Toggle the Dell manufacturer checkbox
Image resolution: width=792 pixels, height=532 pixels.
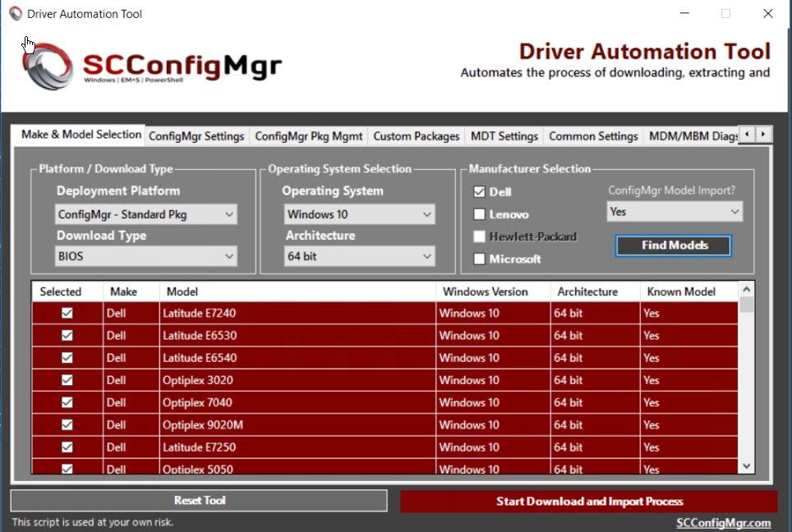[x=479, y=192]
